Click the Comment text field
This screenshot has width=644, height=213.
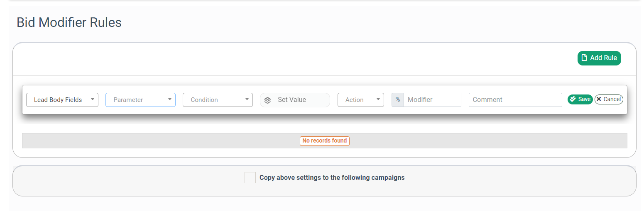click(x=515, y=100)
